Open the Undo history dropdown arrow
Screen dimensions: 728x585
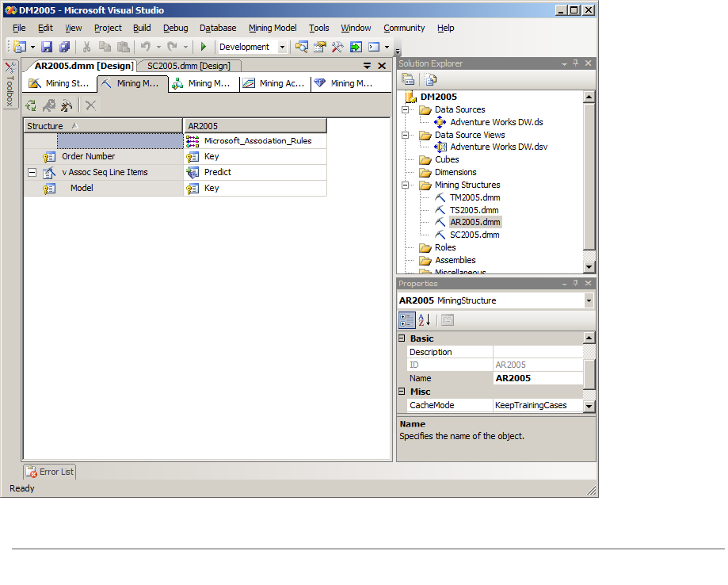pyautogui.click(x=158, y=47)
